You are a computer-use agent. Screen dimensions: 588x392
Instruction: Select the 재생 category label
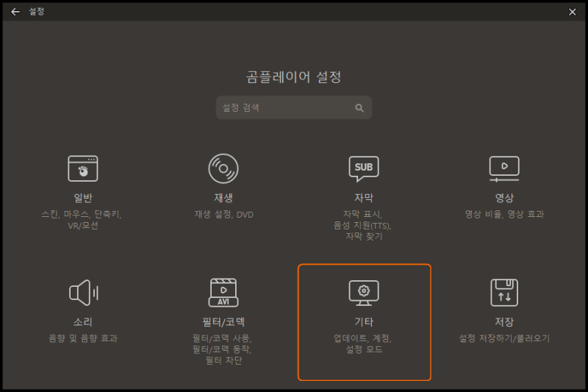point(223,198)
